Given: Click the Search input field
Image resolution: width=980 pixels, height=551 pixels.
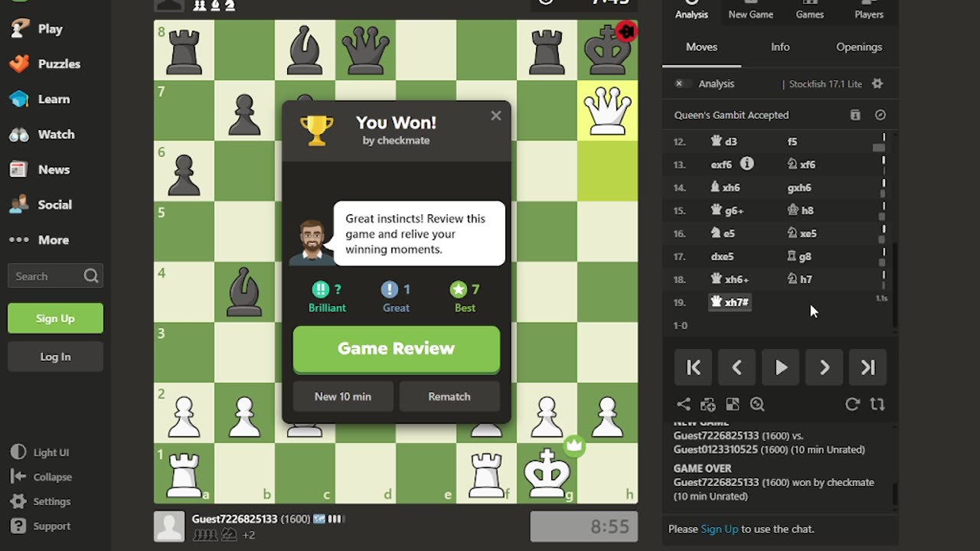Looking at the screenshot, I should [55, 276].
